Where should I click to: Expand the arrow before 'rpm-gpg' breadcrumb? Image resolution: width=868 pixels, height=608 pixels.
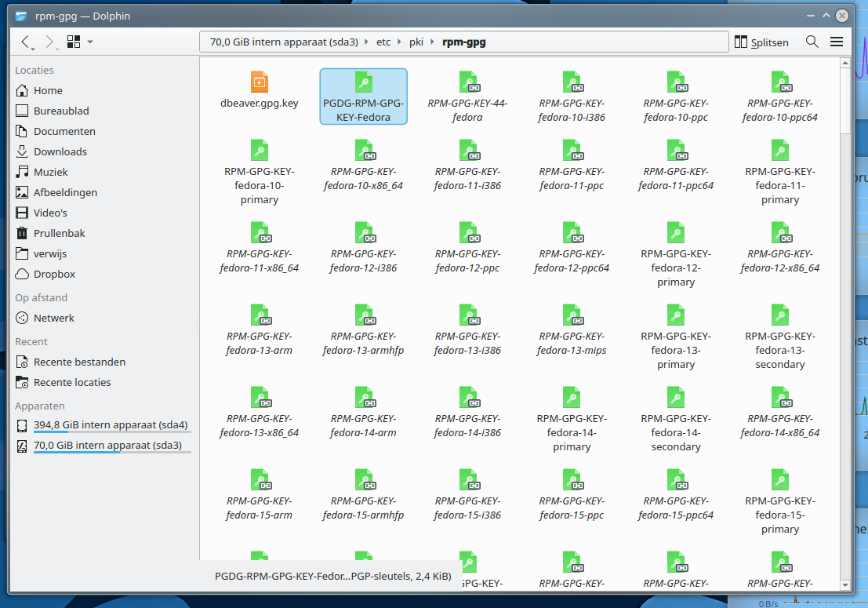(432, 42)
